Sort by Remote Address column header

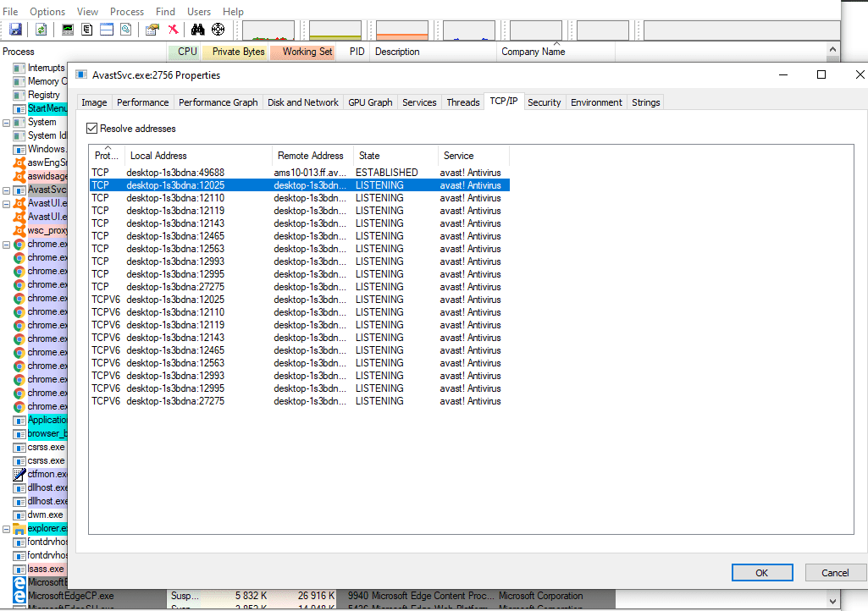tap(312, 156)
